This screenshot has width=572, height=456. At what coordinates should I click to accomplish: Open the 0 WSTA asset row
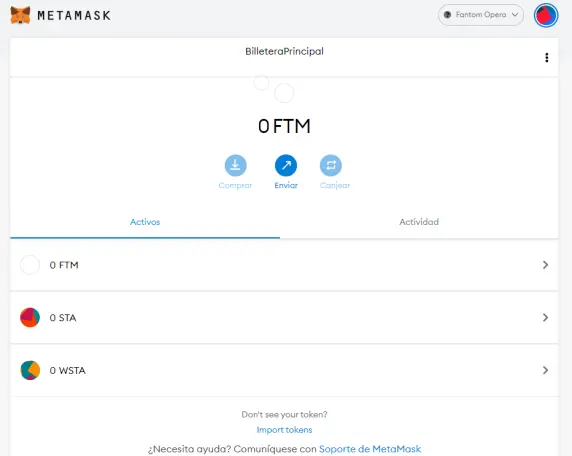(284, 370)
